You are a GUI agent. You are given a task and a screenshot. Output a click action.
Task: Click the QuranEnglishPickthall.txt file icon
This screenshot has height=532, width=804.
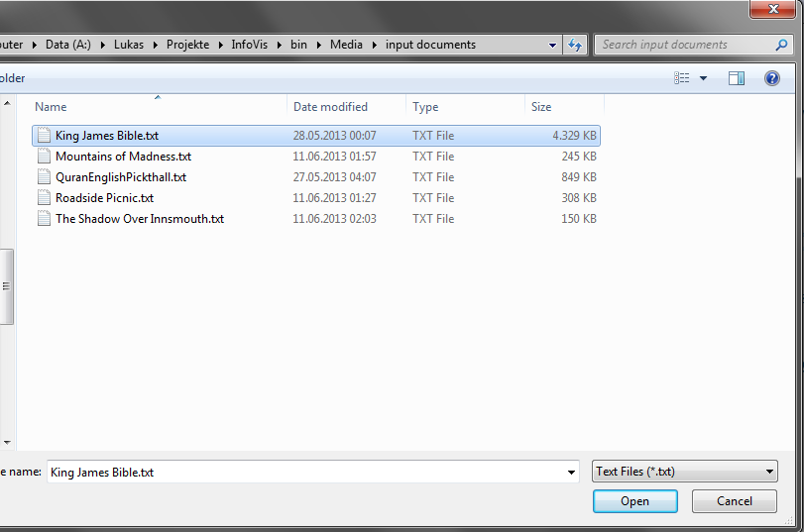[x=44, y=176]
